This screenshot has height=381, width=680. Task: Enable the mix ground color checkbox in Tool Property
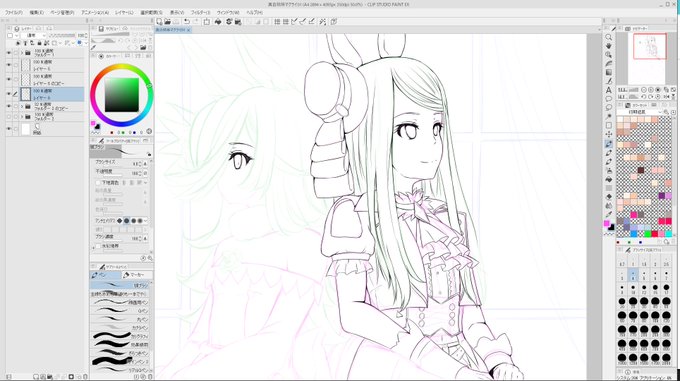tap(98, 183)
